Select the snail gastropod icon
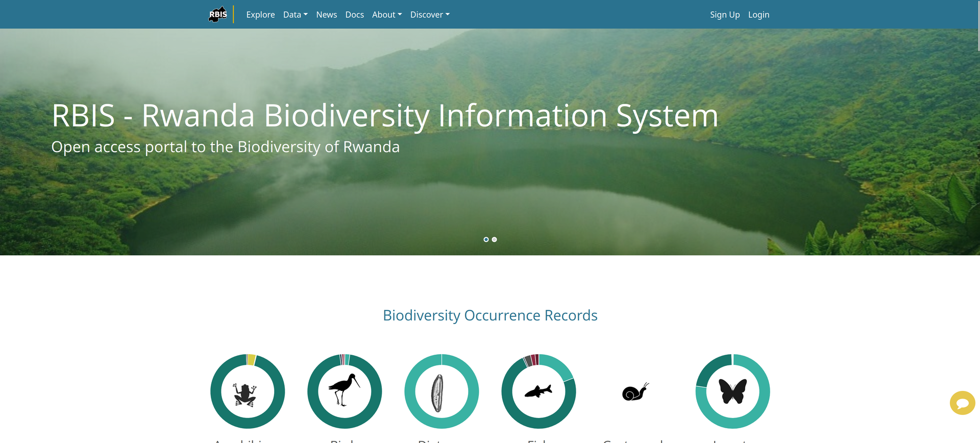The image size is (980, 443). 635,392
